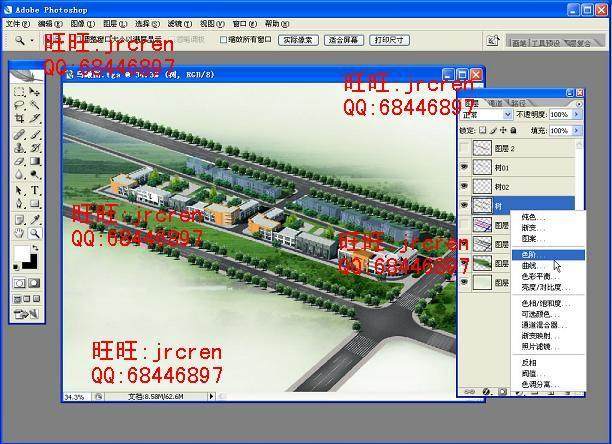The height and width of the screenshot is (444, 612).
Task: Select the Eraser tool
Action: point(19,161)
